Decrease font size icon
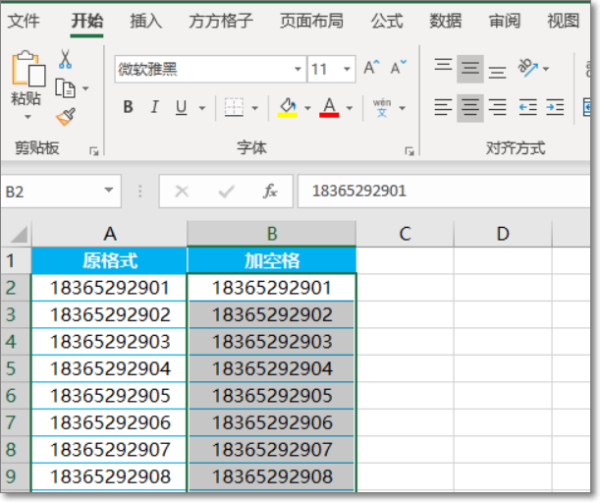 [x=398, y=68]
